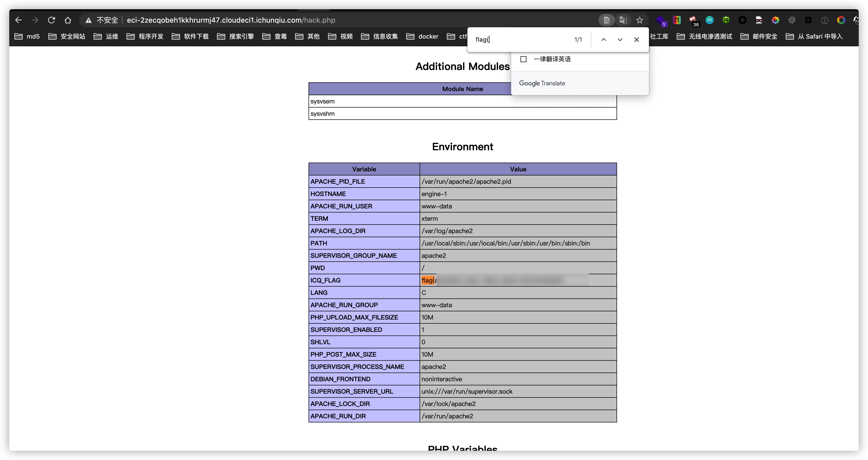Click the 不安全 site security warning

(102, 20)
